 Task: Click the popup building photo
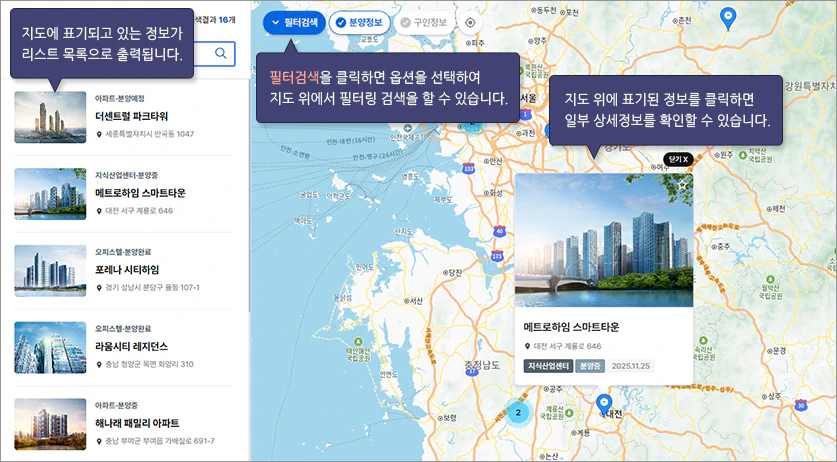coord(604,240)
